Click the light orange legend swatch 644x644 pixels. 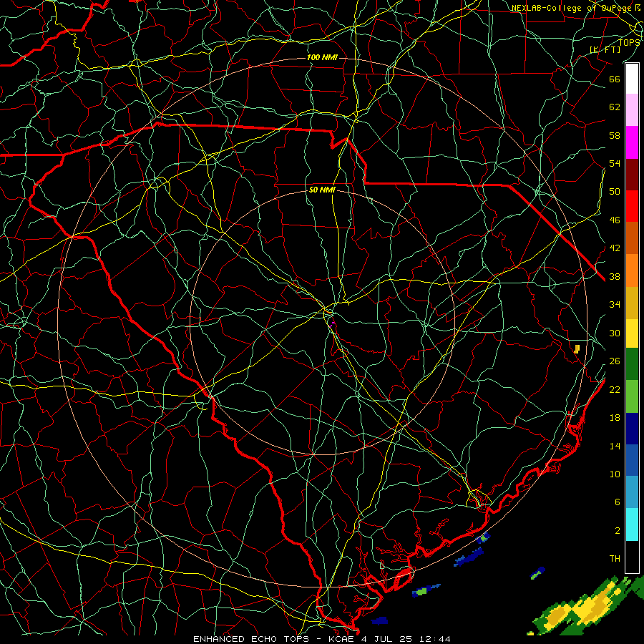pyautogui.click(x=632, y=270)
